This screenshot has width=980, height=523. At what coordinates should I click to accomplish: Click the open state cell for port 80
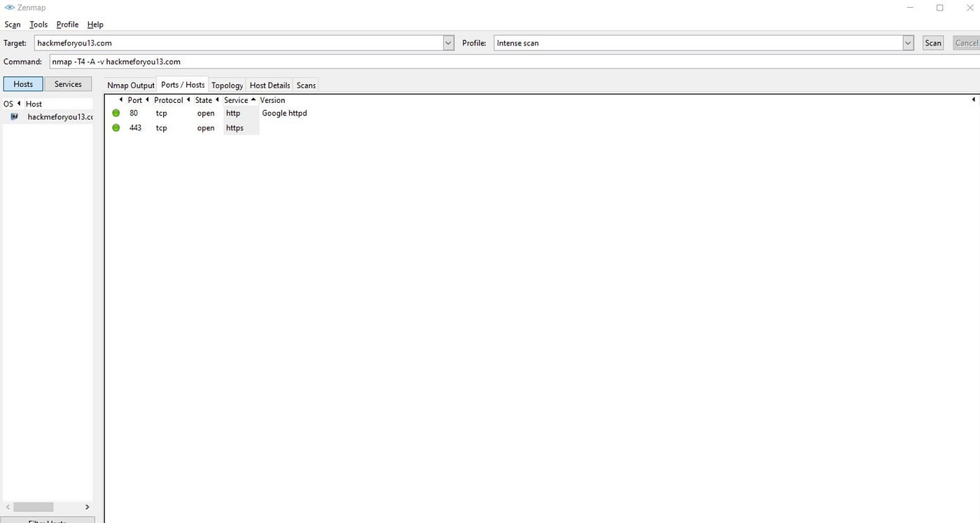click(x=206, y=113)
